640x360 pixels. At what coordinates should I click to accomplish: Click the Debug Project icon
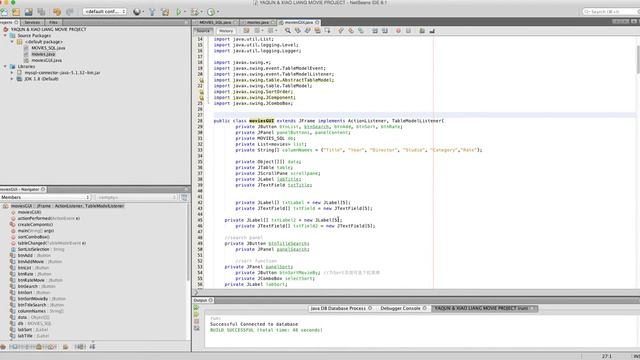(x=195, y=12)
